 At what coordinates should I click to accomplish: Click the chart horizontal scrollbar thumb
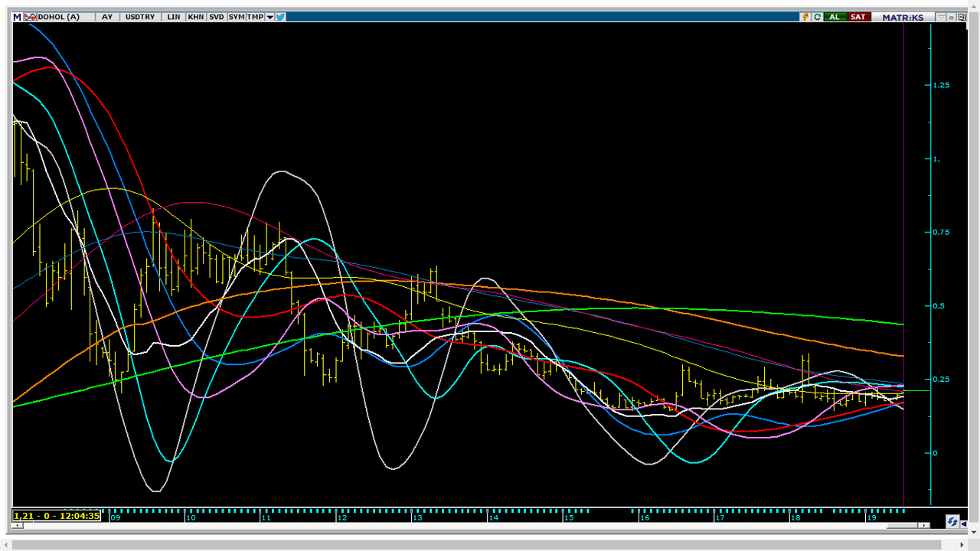pos(902,525)
